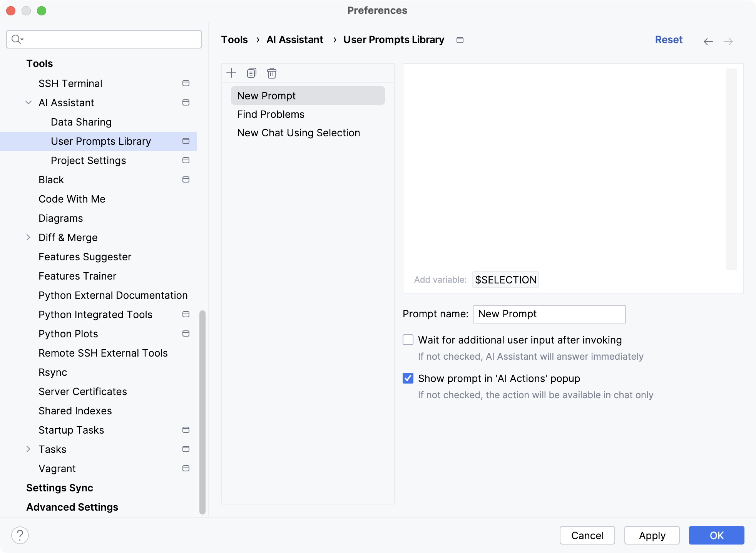Enable Wait for additional user input checkbox
This screenshot has width=756, height=553.
[x=407, y=340]
